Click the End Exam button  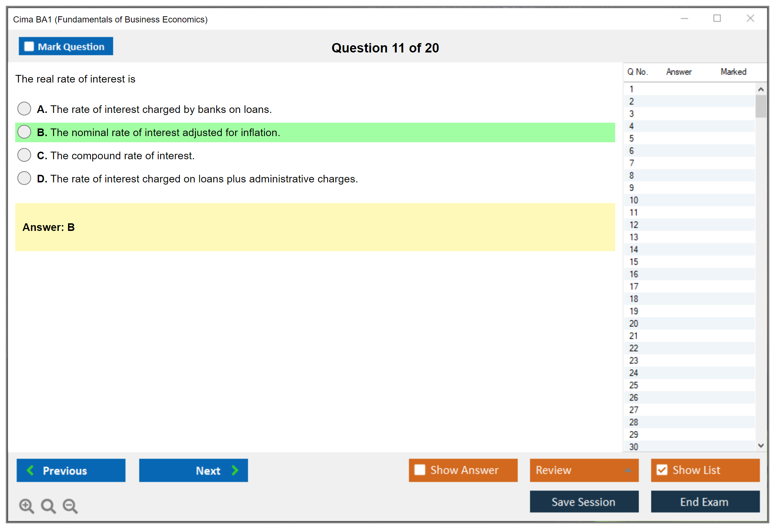pyautogui.click(x=705, y=502)
